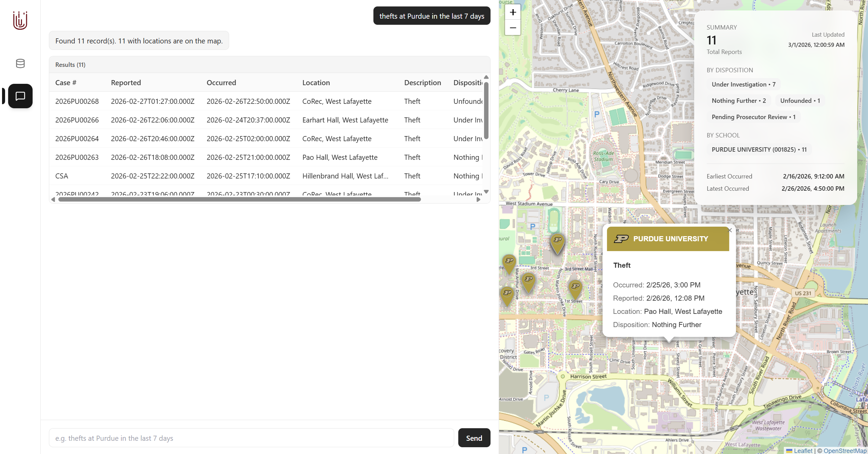Close the Purdue University map popup
The width and height of the screenshot is (868, 454).
(x=730, y=230)
